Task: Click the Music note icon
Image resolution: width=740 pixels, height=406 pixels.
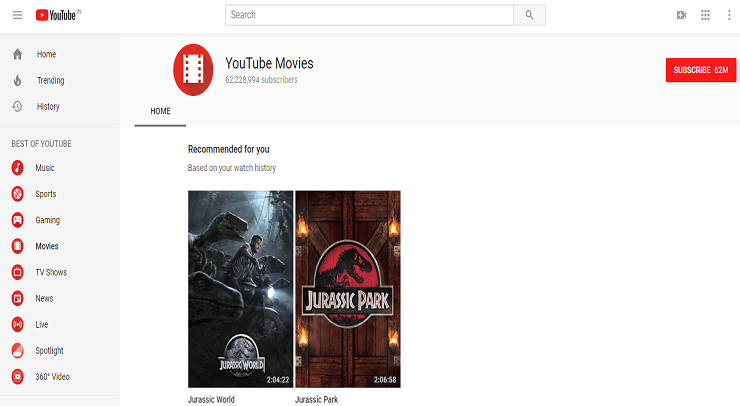Action: (17, 168)
